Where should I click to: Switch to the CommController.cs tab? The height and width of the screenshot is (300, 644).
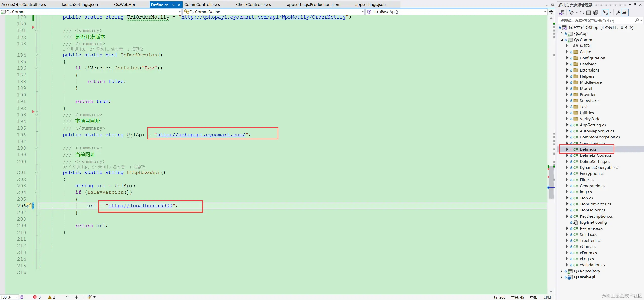point(202,5)
